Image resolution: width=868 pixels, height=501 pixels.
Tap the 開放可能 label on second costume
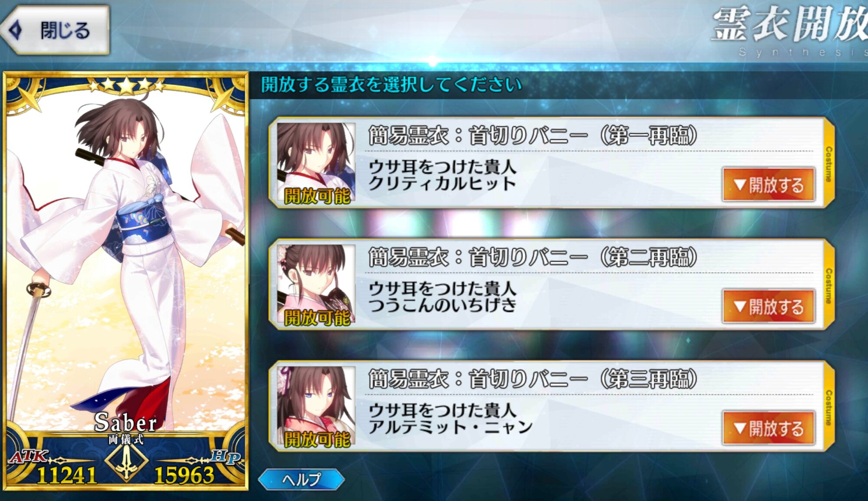click(317, 318)
